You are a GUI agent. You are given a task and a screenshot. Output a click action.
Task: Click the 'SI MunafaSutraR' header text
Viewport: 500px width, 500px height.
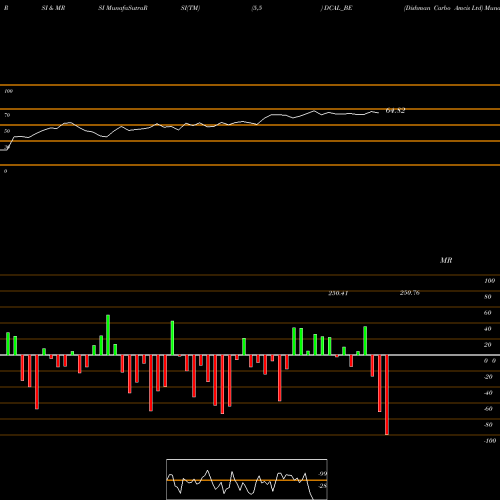(x=123, y=8)
